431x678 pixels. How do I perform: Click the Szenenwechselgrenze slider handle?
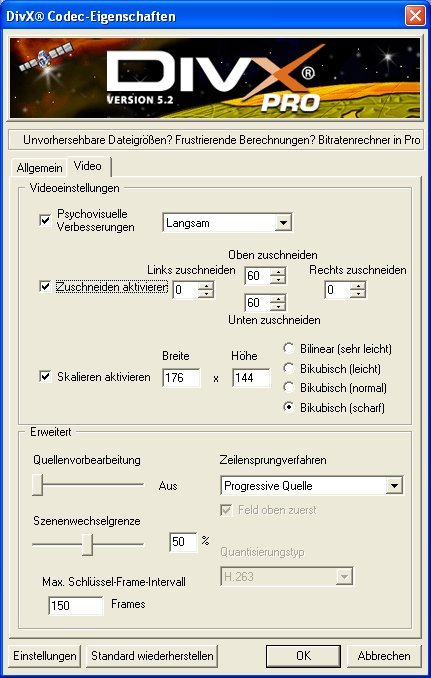(x=88, y=544)
